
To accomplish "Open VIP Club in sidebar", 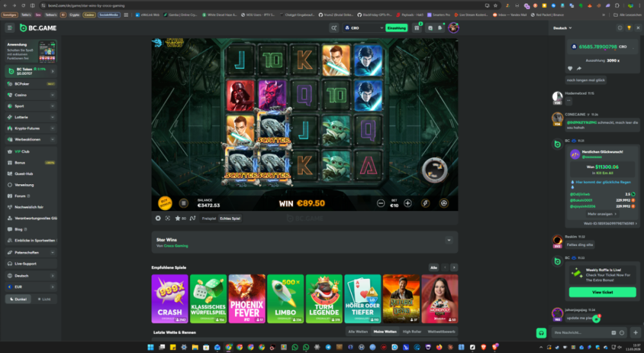I will (31, 151).
